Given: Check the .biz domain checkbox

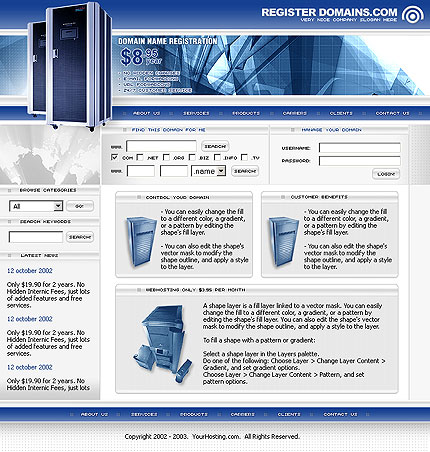Looking at the screenshot, I should coord(192,157).
